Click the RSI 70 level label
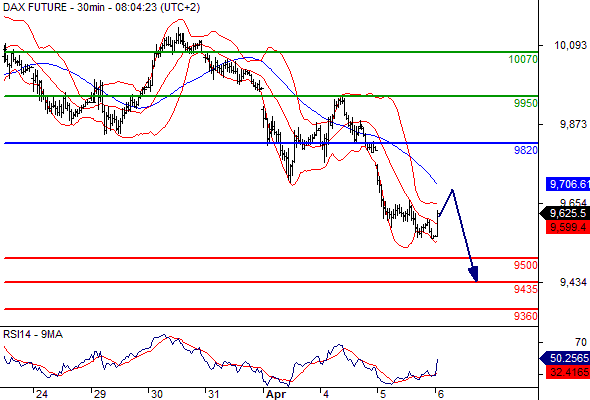590x400 pixels. point(581,342)
